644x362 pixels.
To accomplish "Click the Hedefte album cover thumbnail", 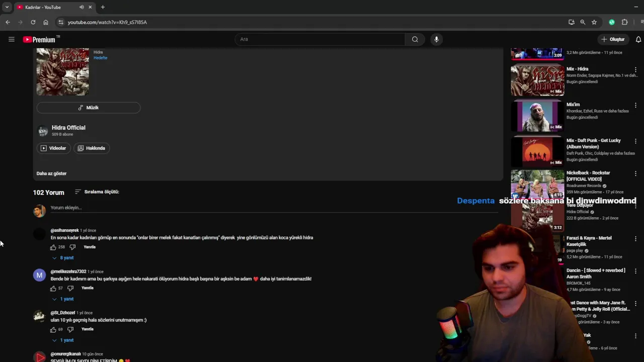I will [x=63, y=71].
